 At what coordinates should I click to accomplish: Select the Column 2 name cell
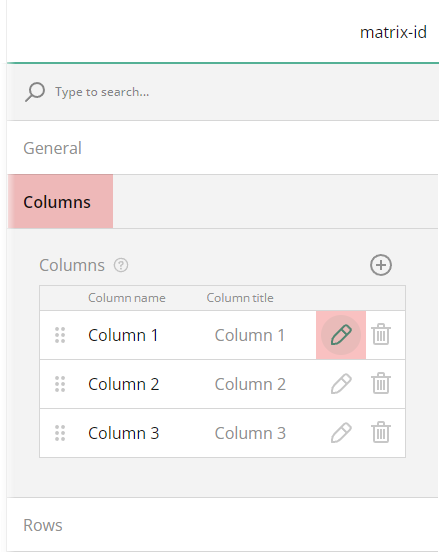[124, 384]
